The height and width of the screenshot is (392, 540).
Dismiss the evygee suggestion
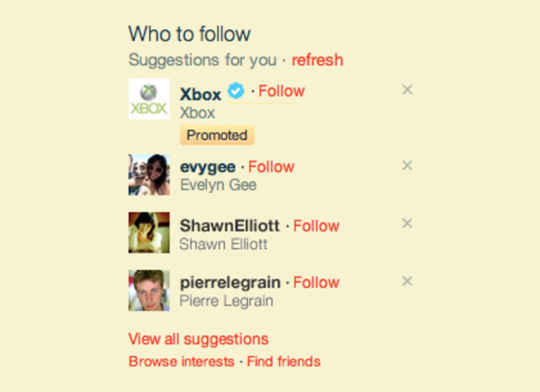(x=407, y=166)
